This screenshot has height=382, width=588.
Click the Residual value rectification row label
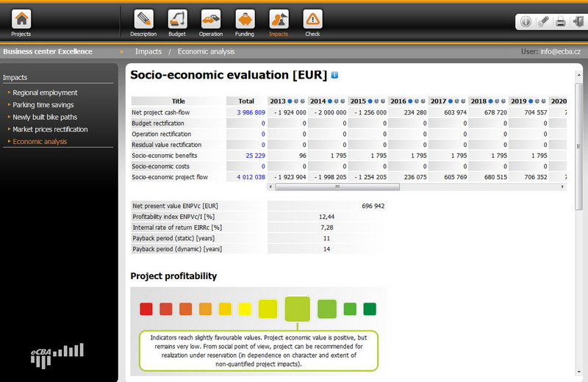point(167,145)
